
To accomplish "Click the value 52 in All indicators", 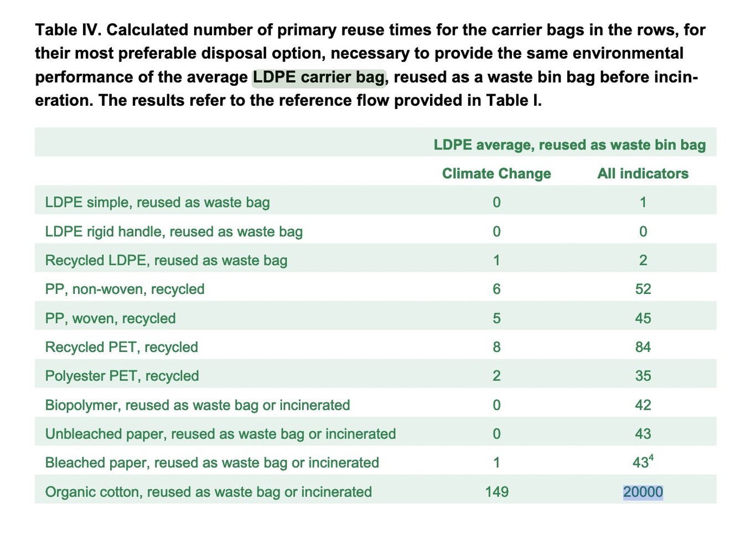I will (643, 289).
